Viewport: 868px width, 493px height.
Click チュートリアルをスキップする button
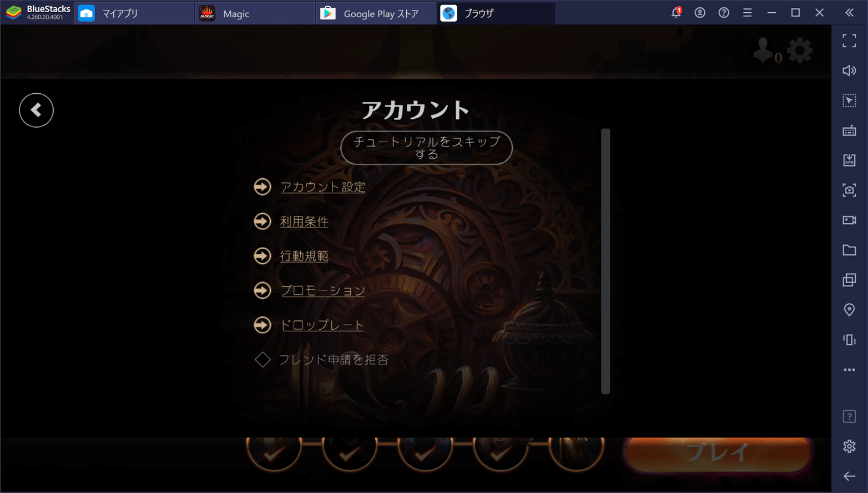426,148
